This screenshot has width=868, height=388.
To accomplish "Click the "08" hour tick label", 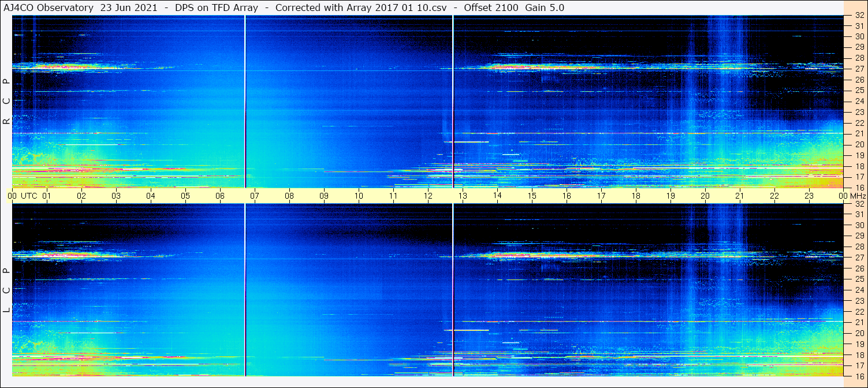I will pos(289,196).
